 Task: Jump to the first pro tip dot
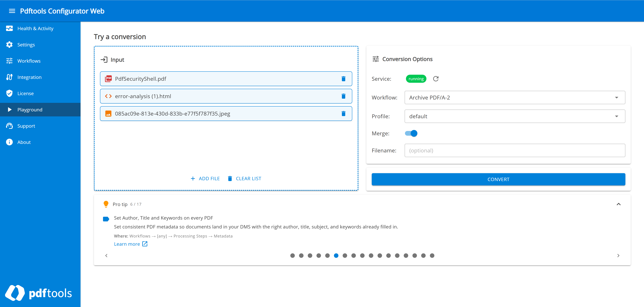click(293, 256)
